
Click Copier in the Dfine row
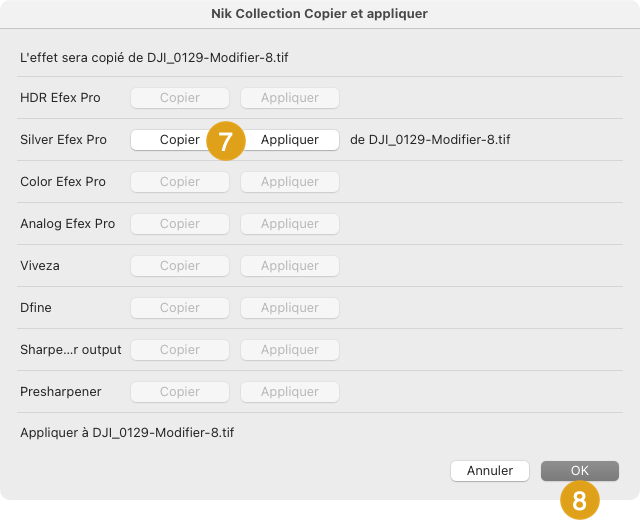(x=180, y=308)
